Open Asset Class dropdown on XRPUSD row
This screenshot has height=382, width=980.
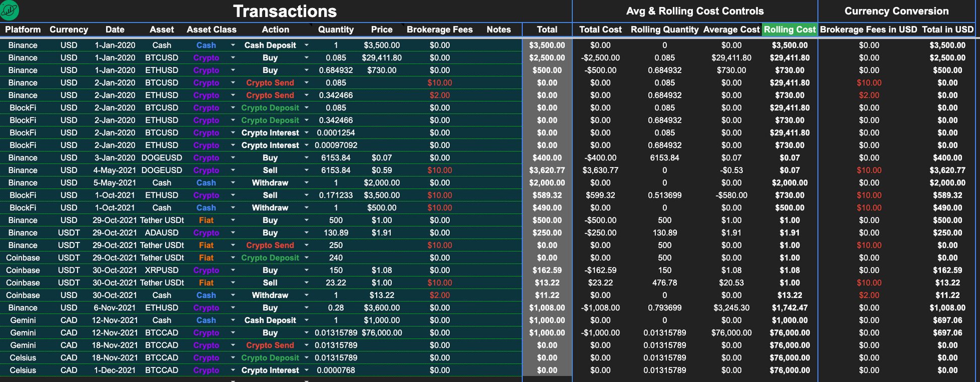(233, 270)
